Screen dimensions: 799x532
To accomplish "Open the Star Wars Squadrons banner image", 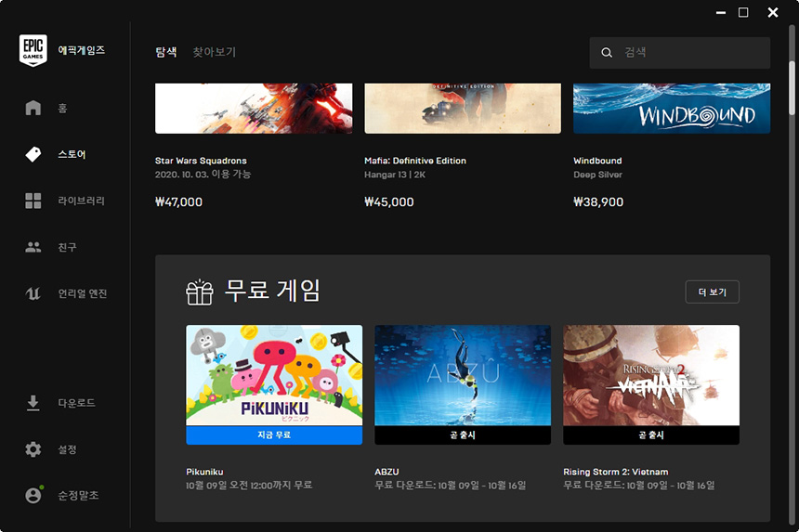I will point(254,109).
